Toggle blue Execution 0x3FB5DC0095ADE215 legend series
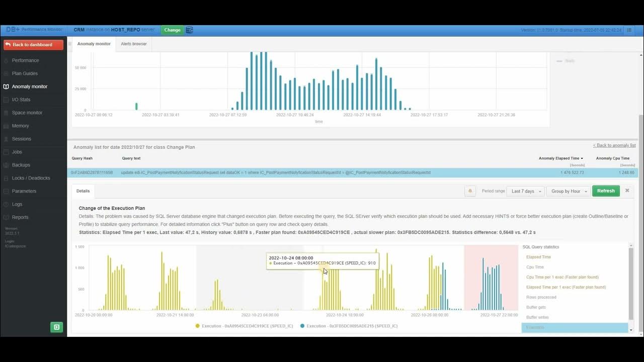The image size is (644, 362). click(x=349, y=326)
